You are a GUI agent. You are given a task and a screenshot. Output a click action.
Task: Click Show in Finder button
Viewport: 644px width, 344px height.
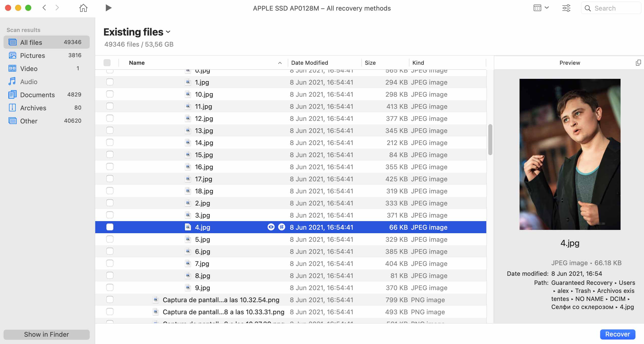click(x=46, y=334)
